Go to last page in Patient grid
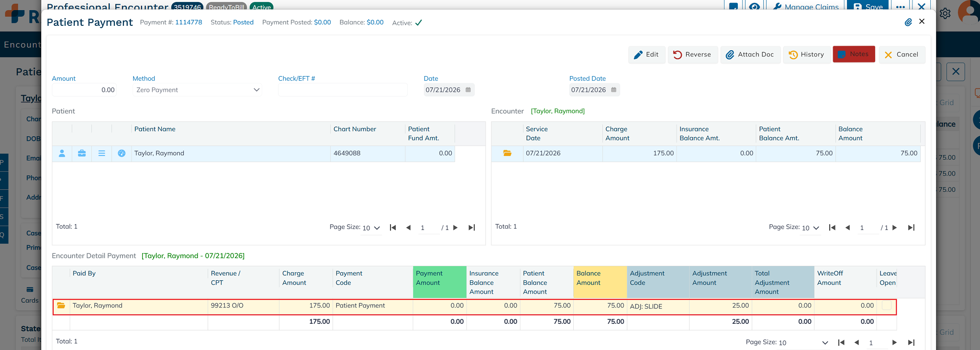This screenshot has width=980, height=350. [x=472, y=228]
